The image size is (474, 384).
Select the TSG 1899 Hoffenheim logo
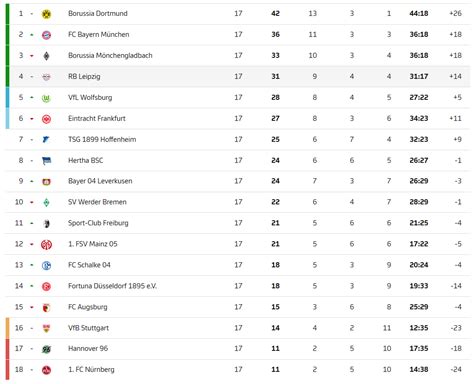46,140
